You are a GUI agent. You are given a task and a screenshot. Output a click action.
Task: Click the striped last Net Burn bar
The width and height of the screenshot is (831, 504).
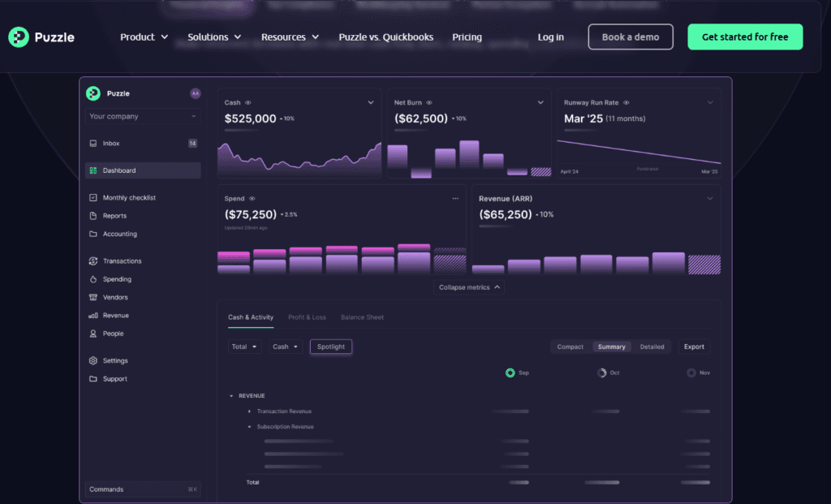click(541, 172)
